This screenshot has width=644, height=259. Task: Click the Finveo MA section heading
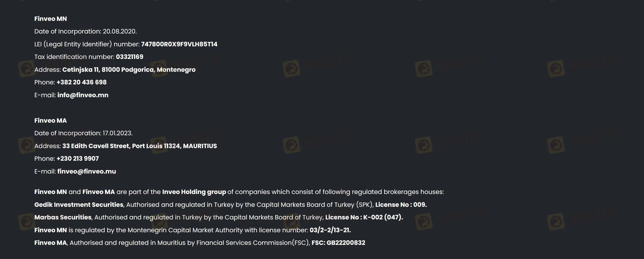coord(50,120)
